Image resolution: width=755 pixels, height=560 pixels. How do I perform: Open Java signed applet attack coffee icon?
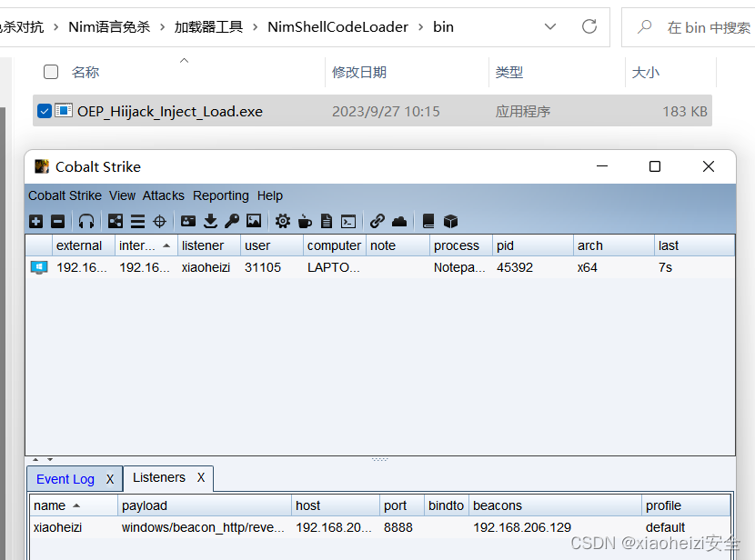(305, 221)
